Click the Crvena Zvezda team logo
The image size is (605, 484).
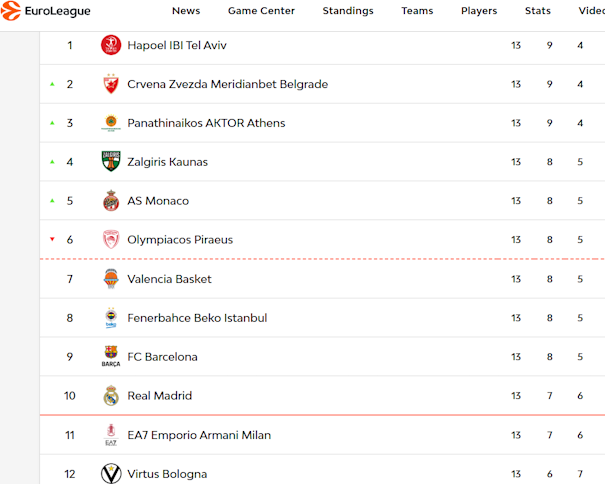coord(111,84)
